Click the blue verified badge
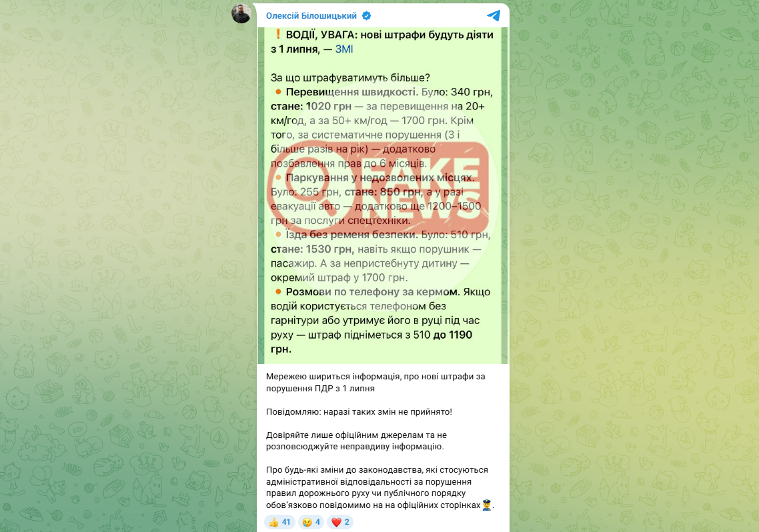The width and height of the screenshot is (759, 532). click(367, 16)
